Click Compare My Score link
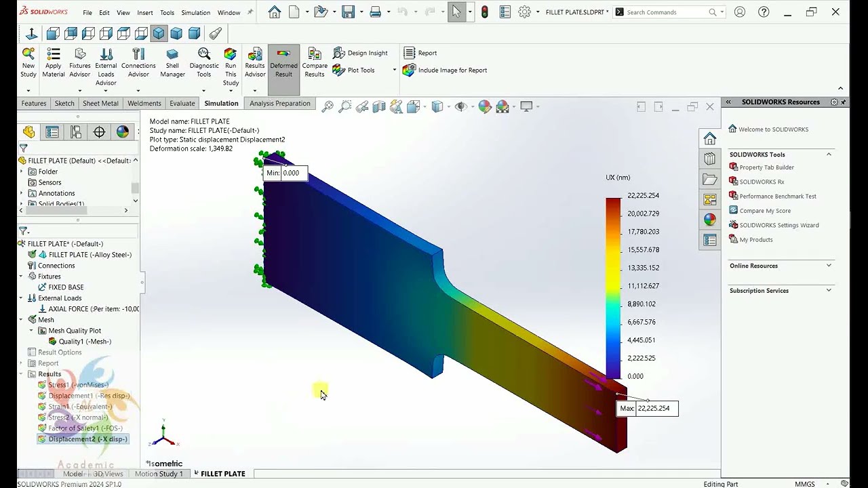The image size is (868, 488). pos(765,211)
